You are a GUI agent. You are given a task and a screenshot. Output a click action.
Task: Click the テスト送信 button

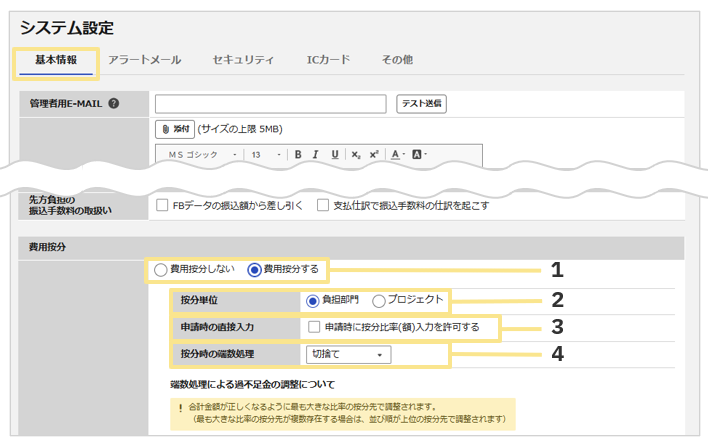click(x=421, y=103)
